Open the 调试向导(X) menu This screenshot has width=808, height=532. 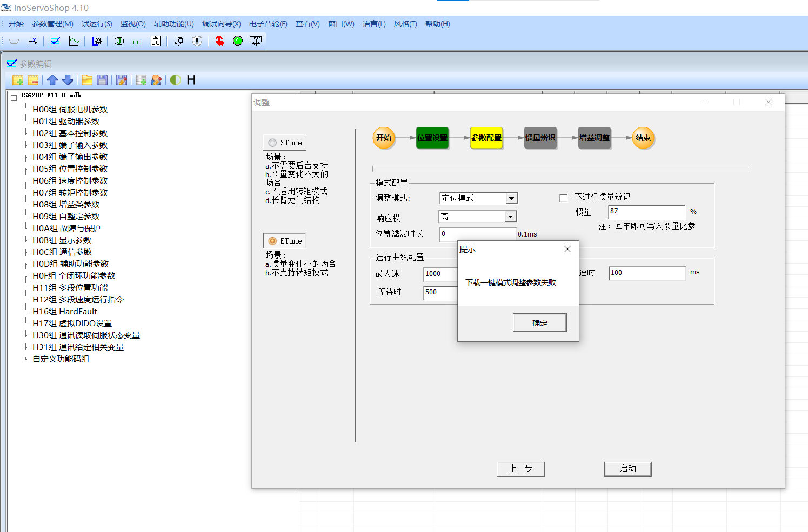222,24
